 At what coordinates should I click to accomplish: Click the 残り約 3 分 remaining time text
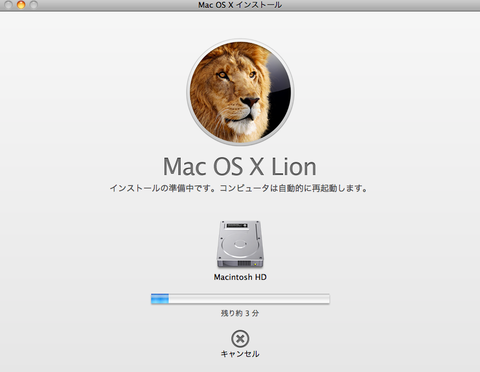240,313
